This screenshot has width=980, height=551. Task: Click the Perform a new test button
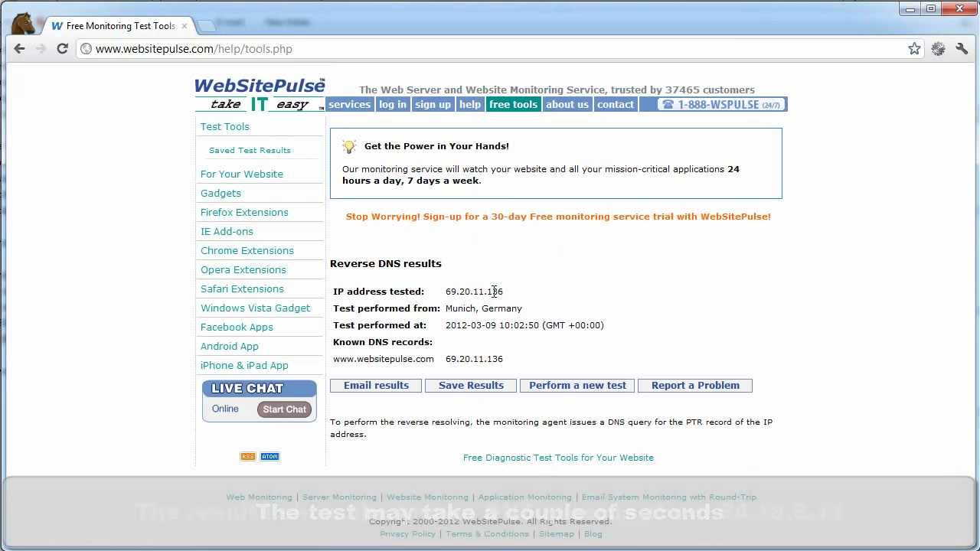pyautogui.click(x=577, y=386)
